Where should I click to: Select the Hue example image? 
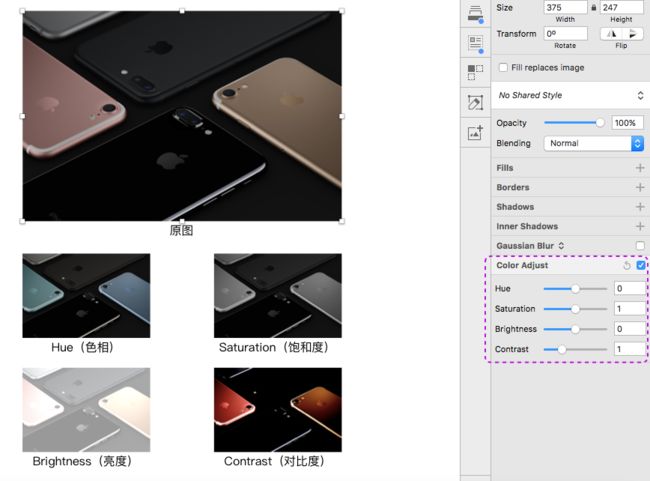tap(86, 296)
